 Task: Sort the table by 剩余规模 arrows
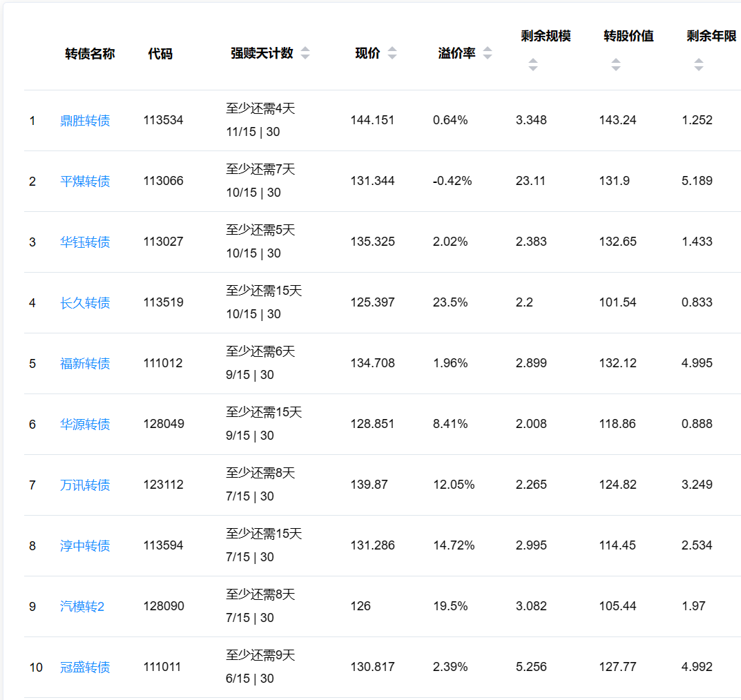tap(532, 65)
